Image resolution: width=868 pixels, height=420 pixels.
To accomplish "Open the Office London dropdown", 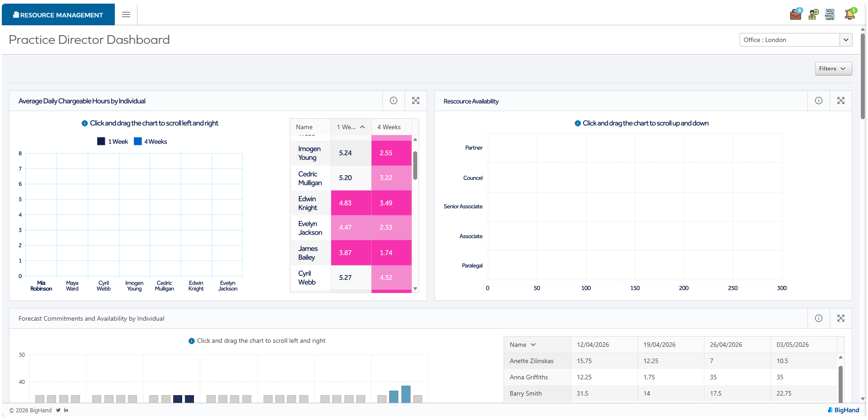I will coord(796,40).
